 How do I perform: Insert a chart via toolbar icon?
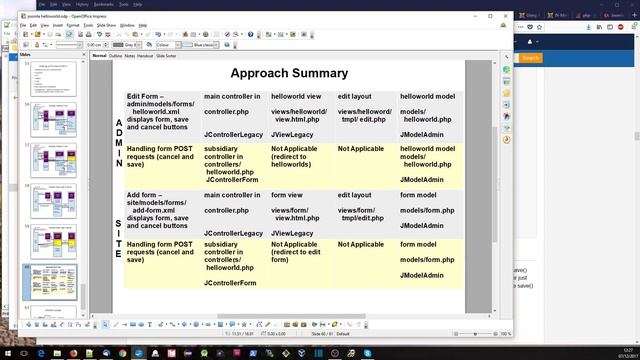coord(185,35)
